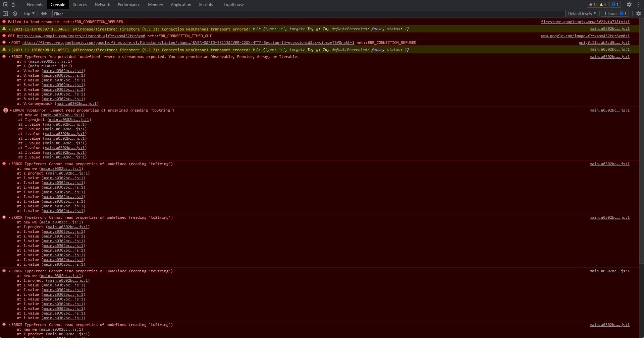Open the create live expression eye icon

coord(44,13)
